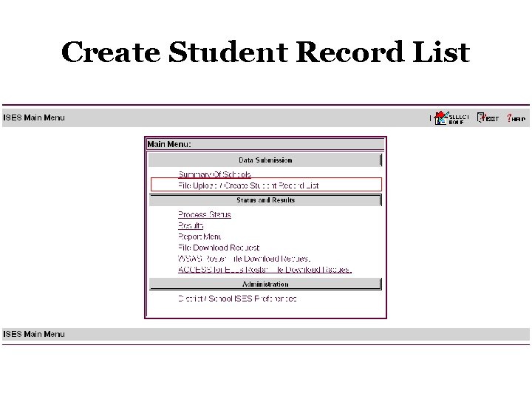Click the Status and Results section header
The width and height of the screenshot is (532, 399).
coord(265,200)
